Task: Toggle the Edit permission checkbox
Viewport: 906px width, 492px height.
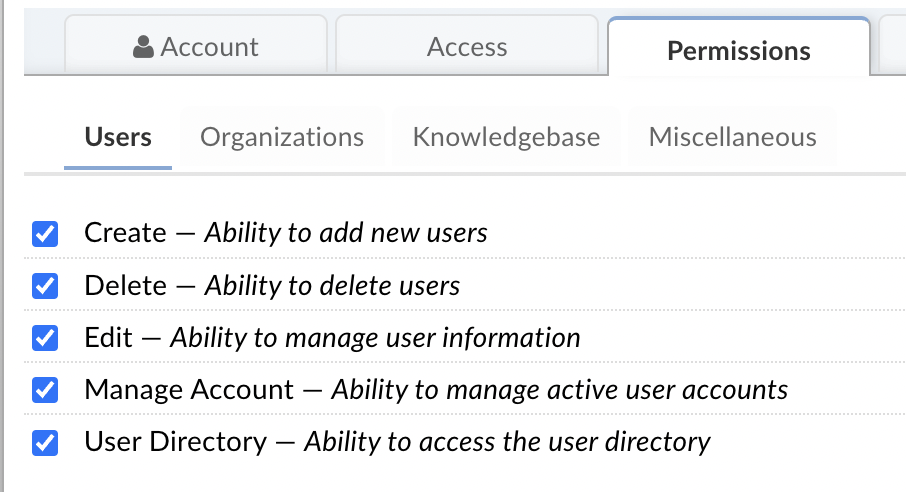Action: pos(45,338)
